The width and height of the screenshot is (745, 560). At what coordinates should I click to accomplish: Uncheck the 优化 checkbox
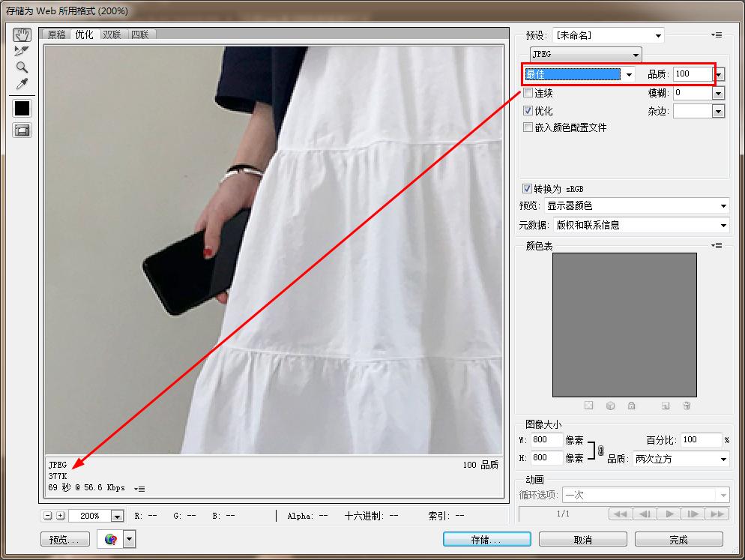528,111
